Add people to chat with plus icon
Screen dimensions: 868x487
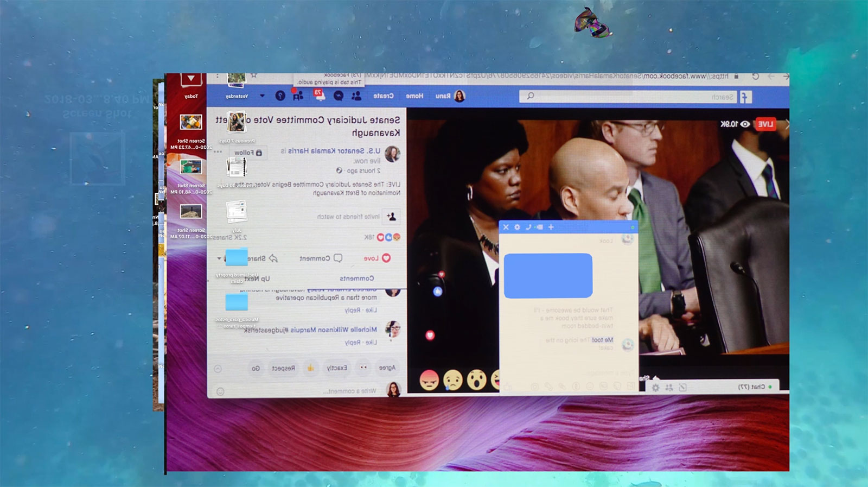click(x=551, y=227)
